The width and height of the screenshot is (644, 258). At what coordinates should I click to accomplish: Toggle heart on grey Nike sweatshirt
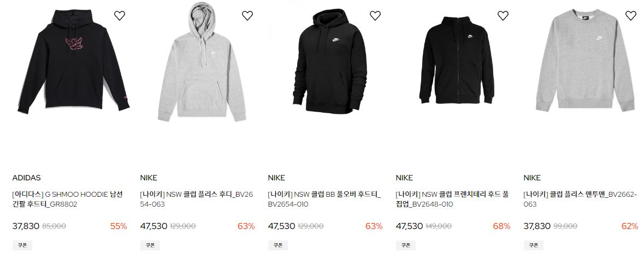tap(630, 16)
